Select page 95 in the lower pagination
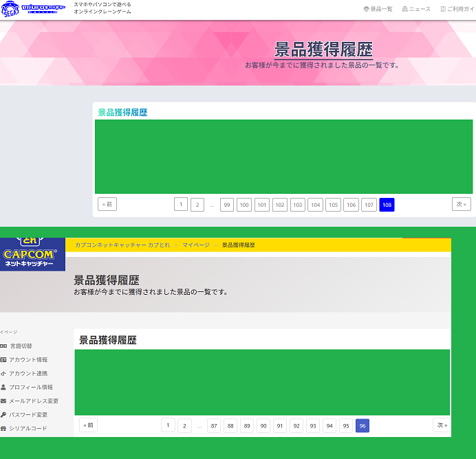Image resolution: width=476 pixels, height=459 pixels. [346, 425]
